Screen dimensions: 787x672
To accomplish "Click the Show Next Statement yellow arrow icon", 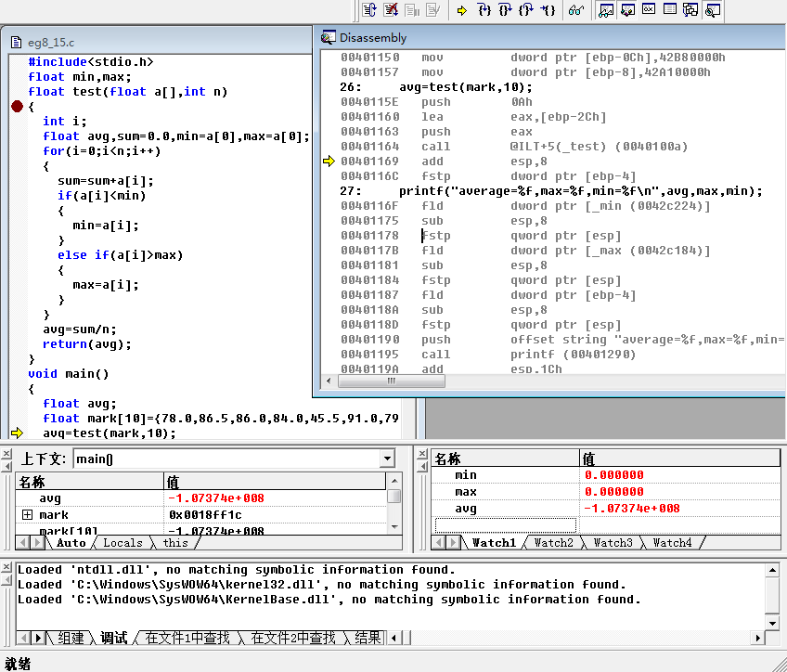I will [462, 10].
